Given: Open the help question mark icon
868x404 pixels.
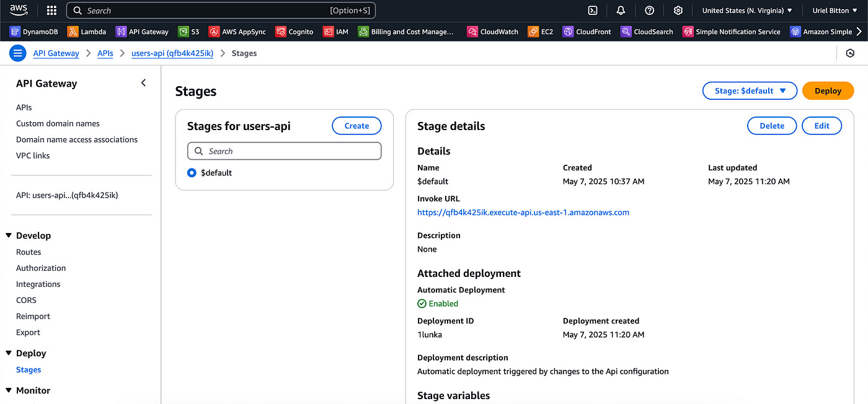Looking at the screenshot, I should [x=649, y=11].
